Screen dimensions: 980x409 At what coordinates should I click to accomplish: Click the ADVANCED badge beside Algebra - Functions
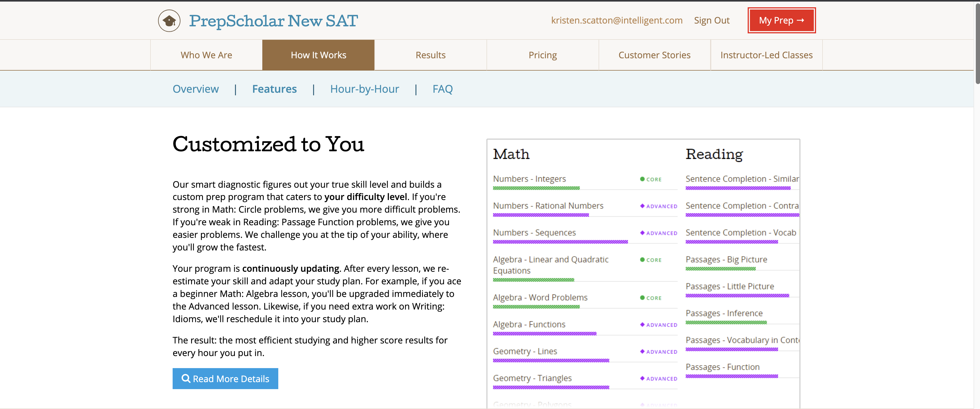click(659, 324)
